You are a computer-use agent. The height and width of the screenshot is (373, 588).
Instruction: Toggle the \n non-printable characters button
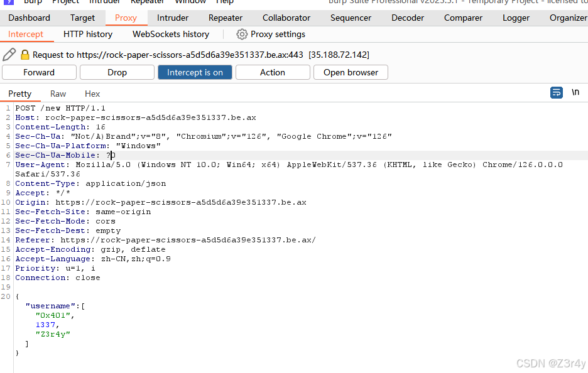tap(575, 92)
